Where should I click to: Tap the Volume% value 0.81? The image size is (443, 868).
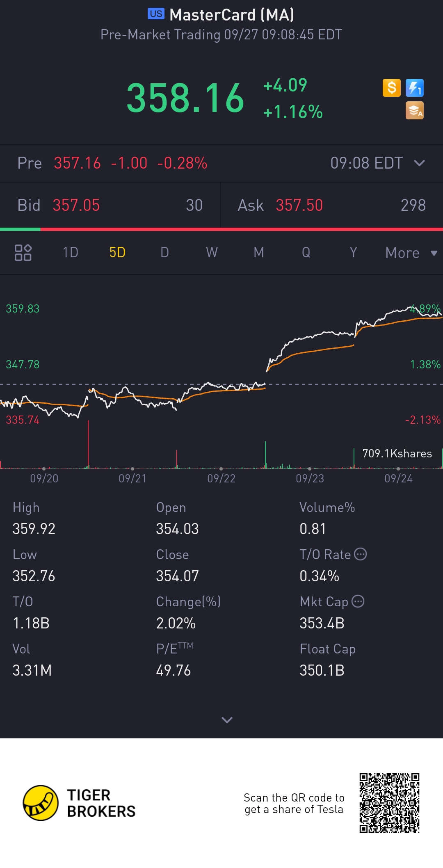pos(313,529)
